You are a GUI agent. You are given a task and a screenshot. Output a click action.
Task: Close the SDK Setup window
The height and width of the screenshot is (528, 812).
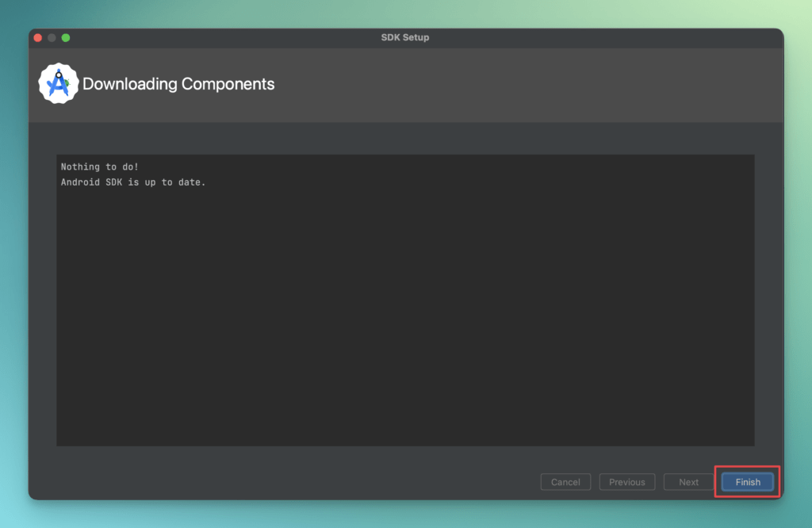[38, 38]
